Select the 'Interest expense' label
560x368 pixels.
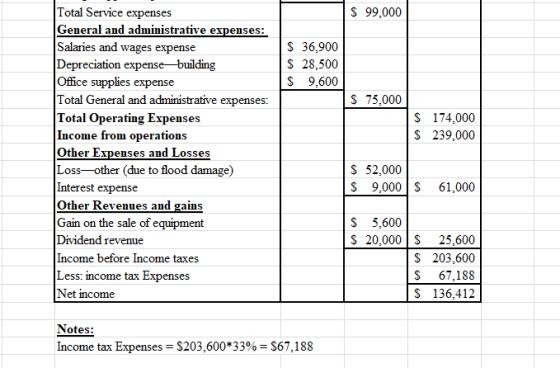[x=97, y=188]
